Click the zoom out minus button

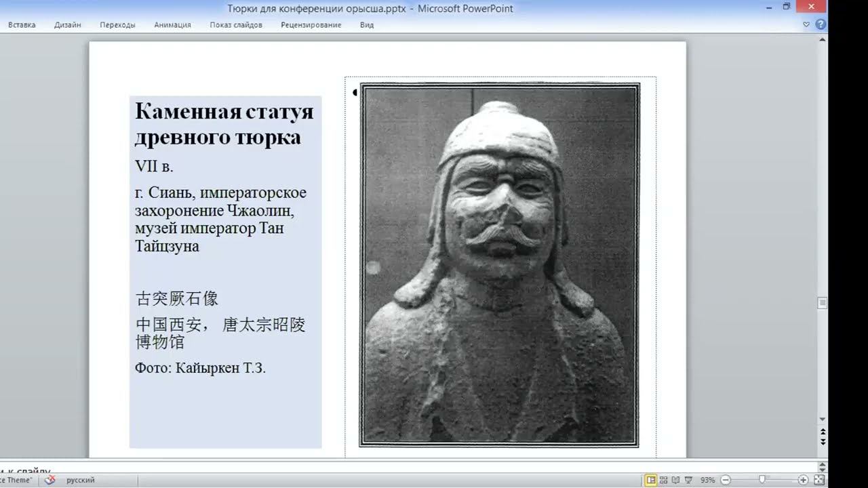point(724,480)
